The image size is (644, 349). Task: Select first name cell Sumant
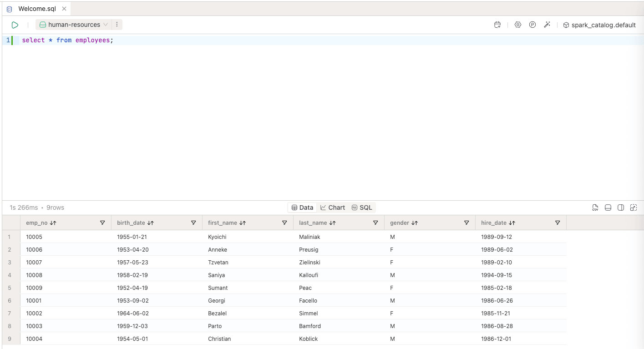click(x=248, y=288)
